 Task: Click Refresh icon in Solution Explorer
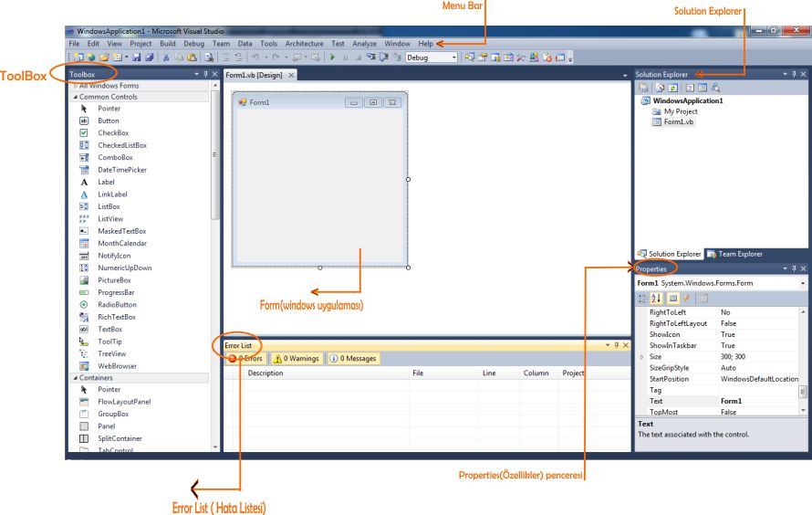(x=673, y=88)
